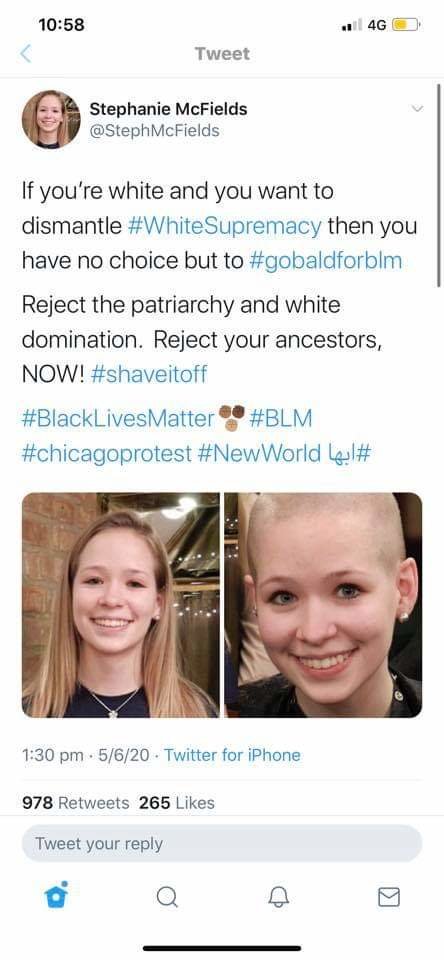Screen dimensions: 444x960
Task: Open the Home tab icon
Action: pos(55,896)
